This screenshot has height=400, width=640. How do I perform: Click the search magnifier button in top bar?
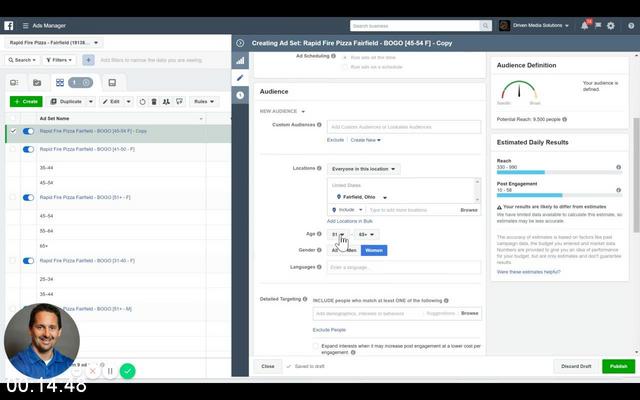pos(485,26)
